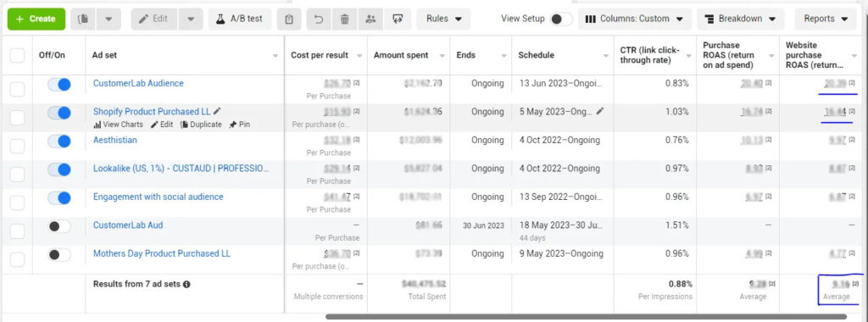Click the pencil icon beside 5 May 2023 schedule
Screen dimensions: 868x322
coord(600,111)
